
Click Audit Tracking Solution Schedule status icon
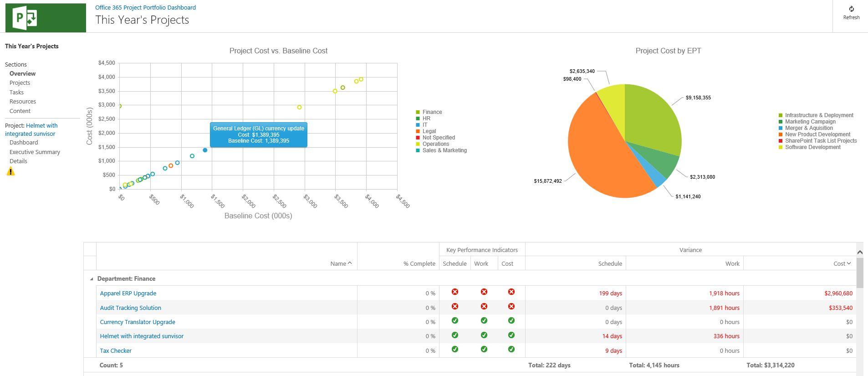click(454, 306)
